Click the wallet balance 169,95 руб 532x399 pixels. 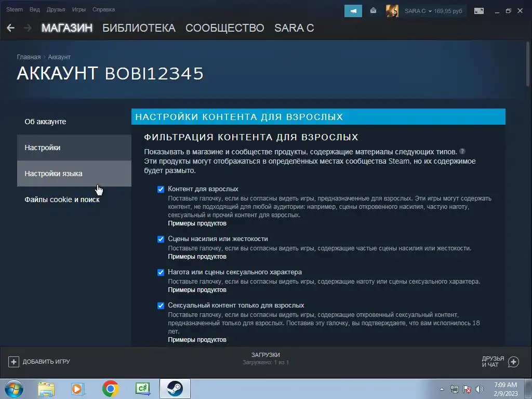[x=448, y=11]
